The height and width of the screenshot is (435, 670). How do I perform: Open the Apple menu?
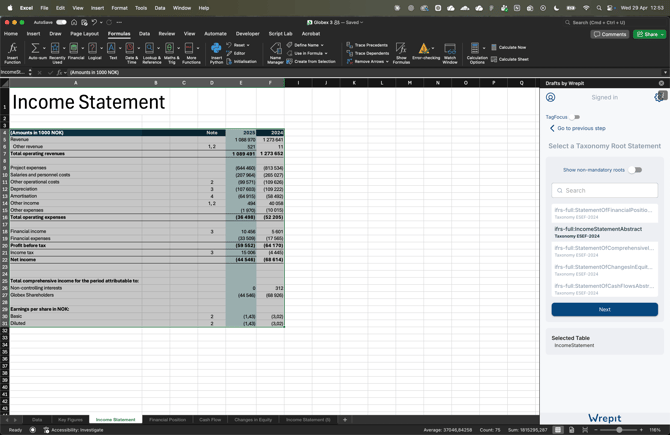[10, 8]
